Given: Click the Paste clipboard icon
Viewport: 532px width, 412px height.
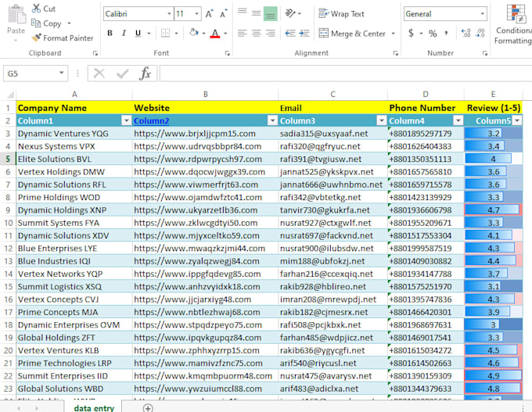Looking at the screenshot, I should [x=16, y=16].
